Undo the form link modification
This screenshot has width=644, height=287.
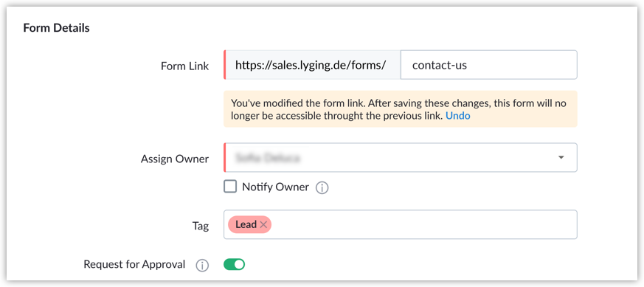click(x=458, y=116)
